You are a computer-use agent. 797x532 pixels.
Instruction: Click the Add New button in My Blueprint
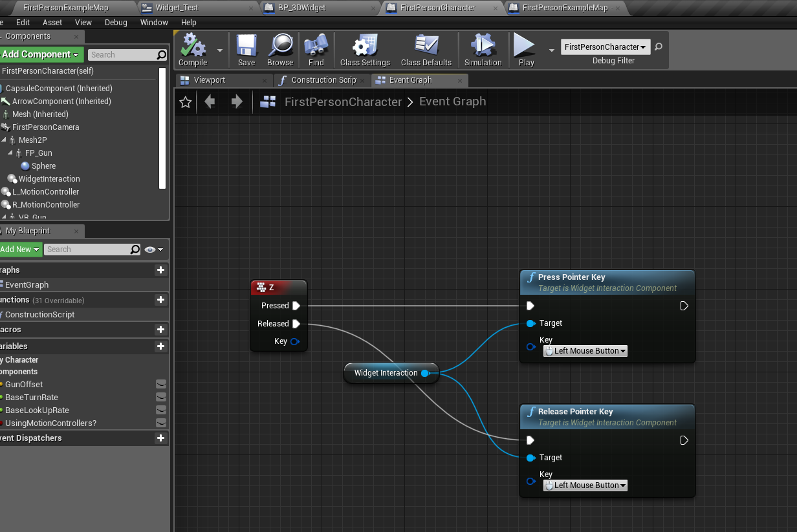pyautogui.click(x=18, y=249)
